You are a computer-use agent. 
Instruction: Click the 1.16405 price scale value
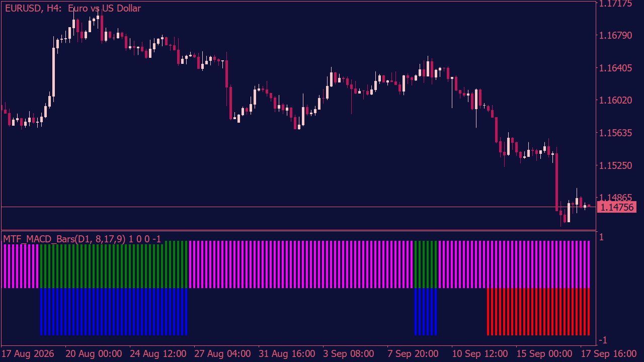tap(616, 68)
